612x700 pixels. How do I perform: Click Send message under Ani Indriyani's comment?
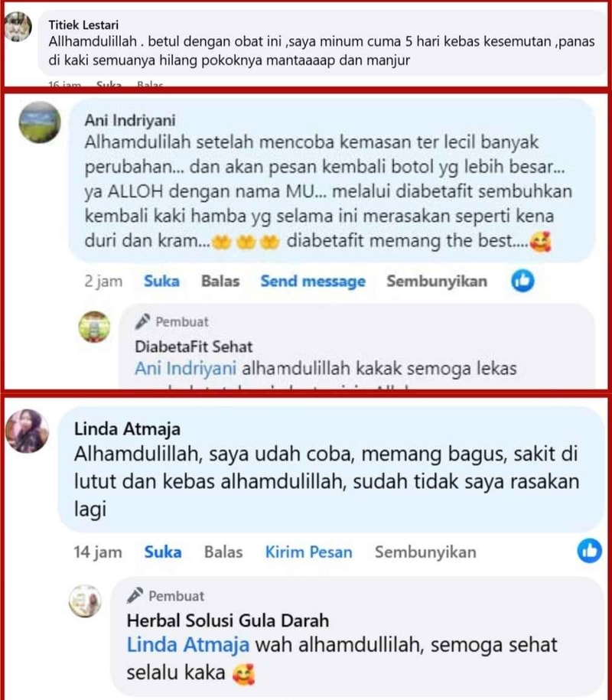[313, 282]
